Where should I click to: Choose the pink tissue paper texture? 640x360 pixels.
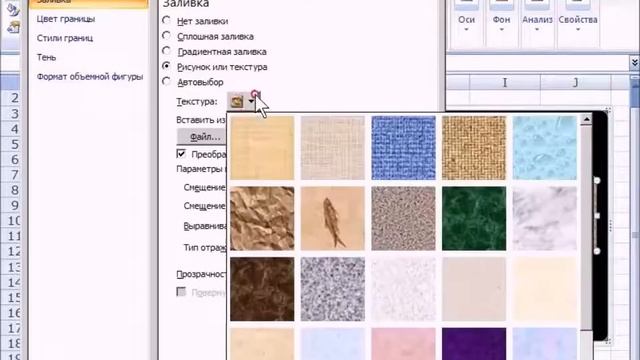(x=403, y=344)
